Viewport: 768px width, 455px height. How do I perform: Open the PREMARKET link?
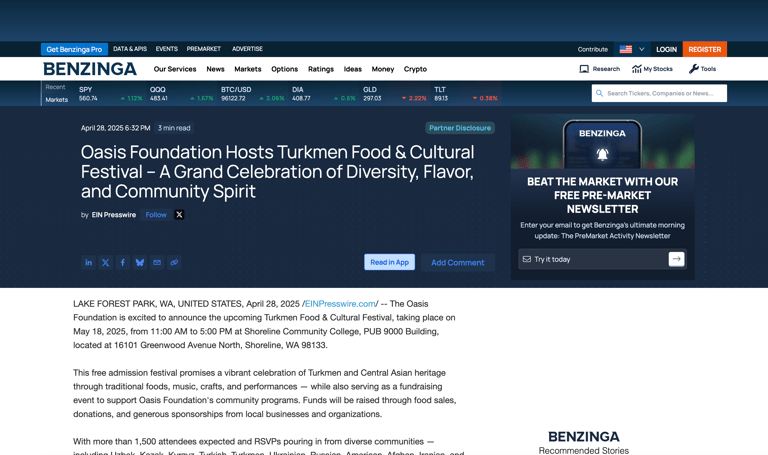(204, 49)
